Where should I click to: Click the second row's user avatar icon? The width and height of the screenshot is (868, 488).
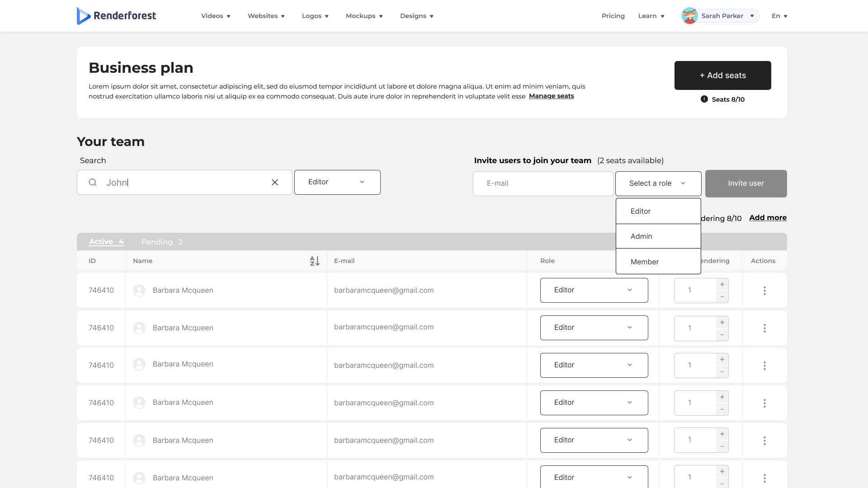(139, 328)
